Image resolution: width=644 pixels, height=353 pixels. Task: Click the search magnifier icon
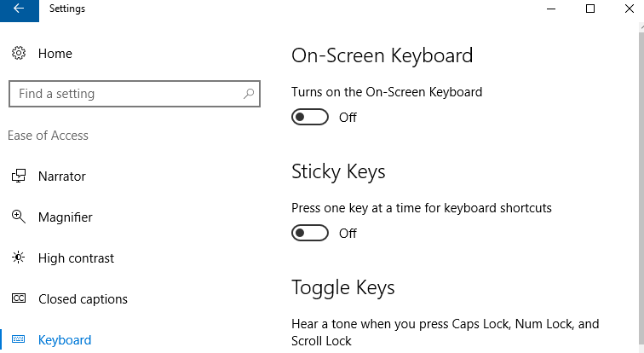click(248, 94)
